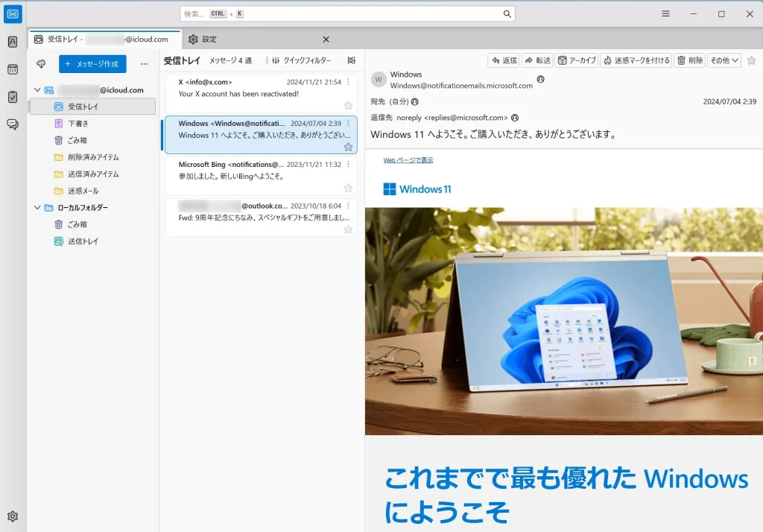The width and height of the screenshot is (763, 532).
Task: Select the 受信トレイ folder
Action: tap(92, 107)
